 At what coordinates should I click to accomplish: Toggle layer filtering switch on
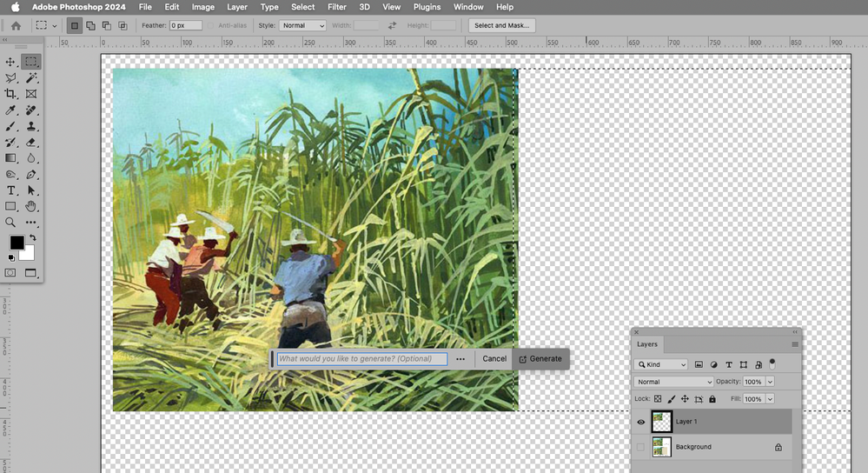[772, 364]
